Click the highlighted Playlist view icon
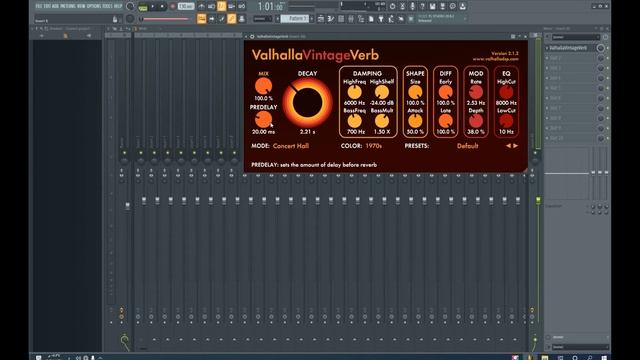 (x=201, y=19)
